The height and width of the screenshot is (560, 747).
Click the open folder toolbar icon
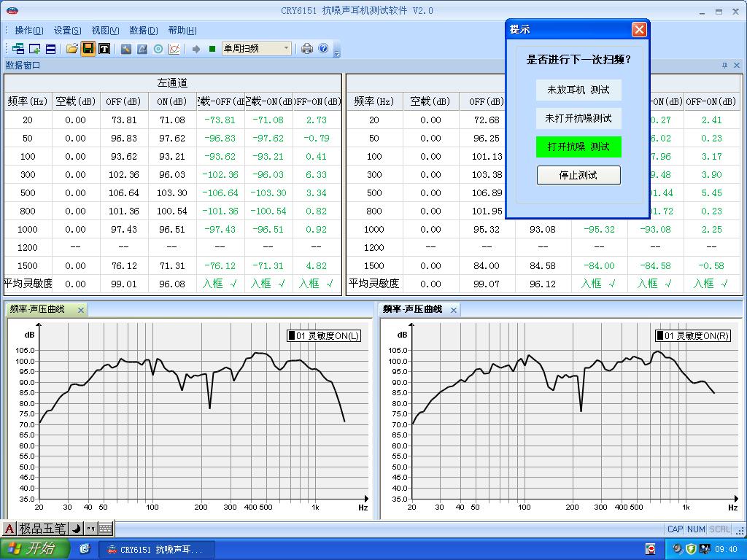(71, 49)
